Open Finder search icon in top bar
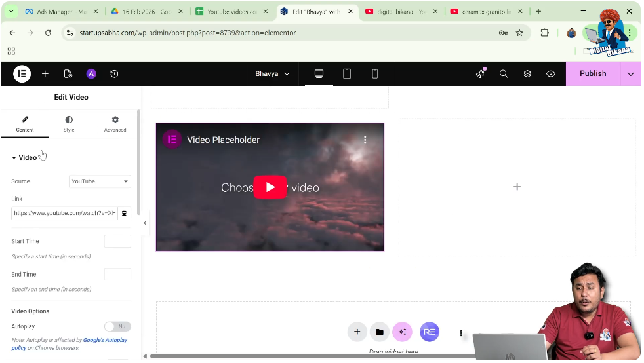The image size is (644, 363). (x=504, y=74)
